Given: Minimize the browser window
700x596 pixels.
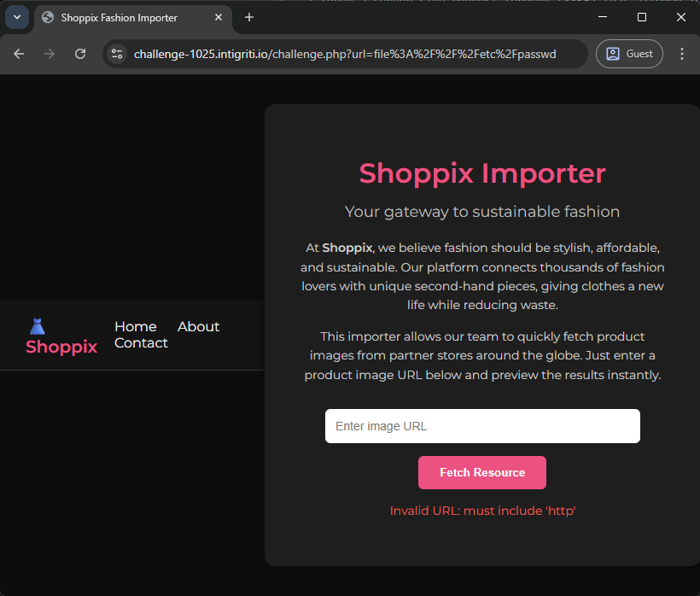Looking at the screenshot, I should (x=603, y=17).
